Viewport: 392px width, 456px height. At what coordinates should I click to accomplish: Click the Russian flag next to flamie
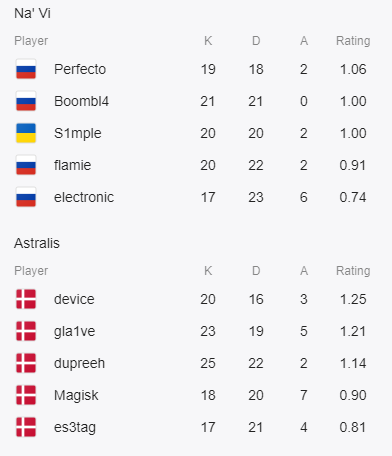coord(26,165)
